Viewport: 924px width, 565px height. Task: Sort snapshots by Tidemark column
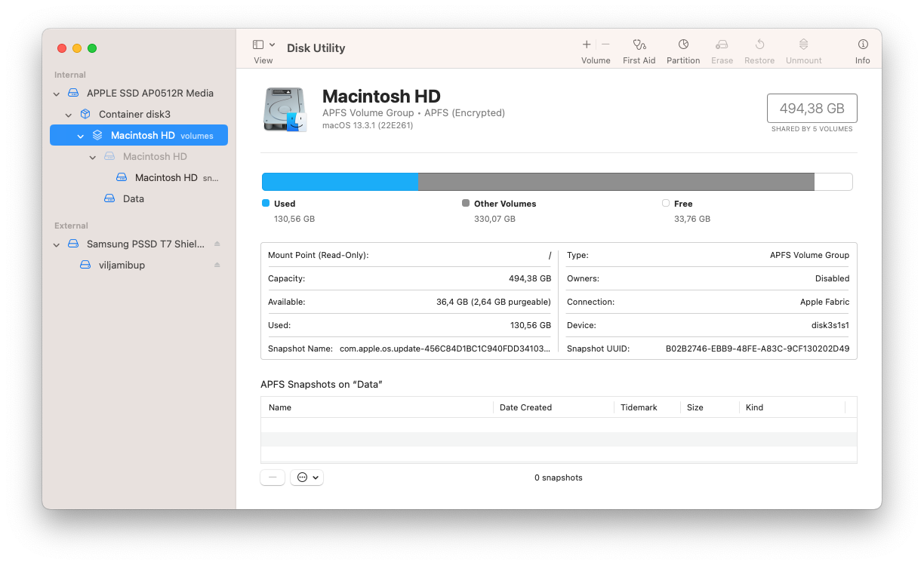tap(647, 407)
